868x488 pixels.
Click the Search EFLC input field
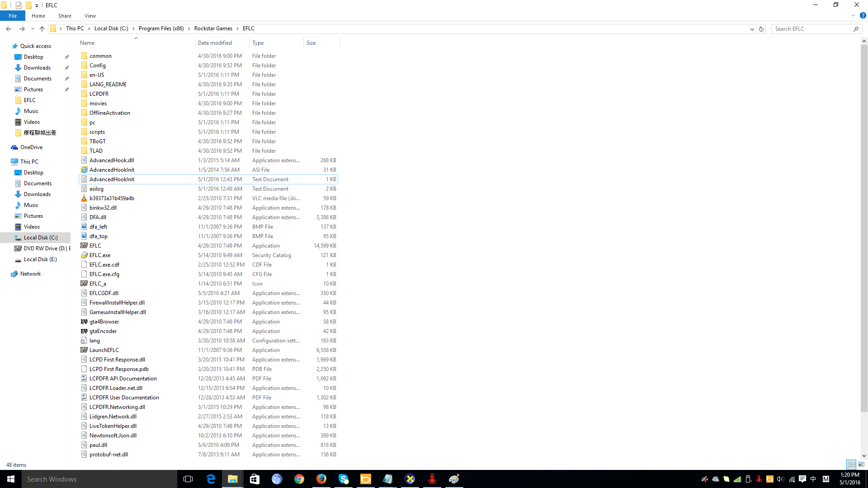812,29
